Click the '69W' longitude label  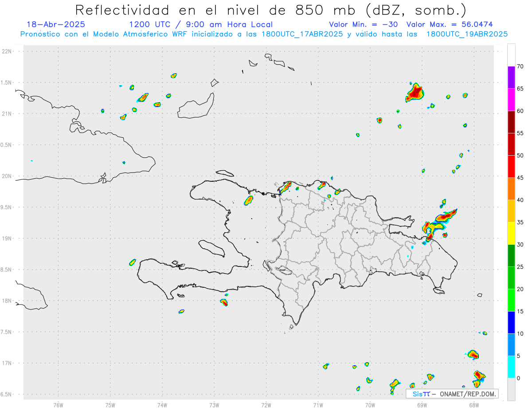[x=422, y=405]
